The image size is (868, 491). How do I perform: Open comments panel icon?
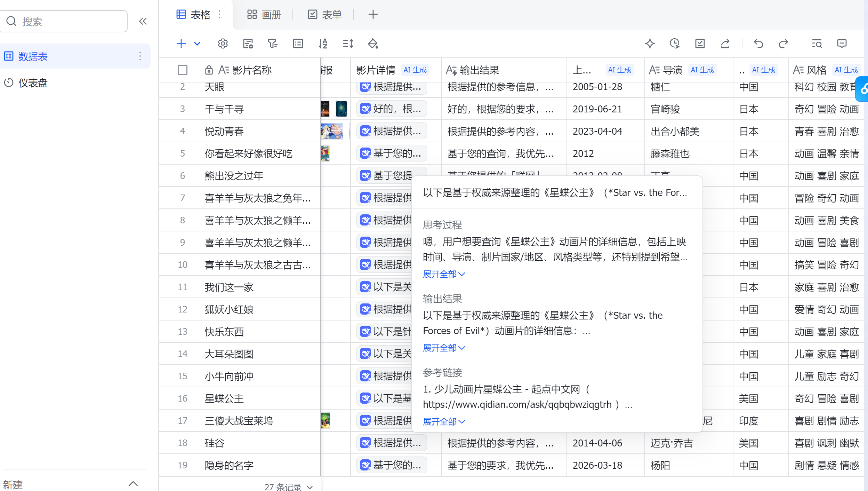pyautogui.click(x=842, y=44)
